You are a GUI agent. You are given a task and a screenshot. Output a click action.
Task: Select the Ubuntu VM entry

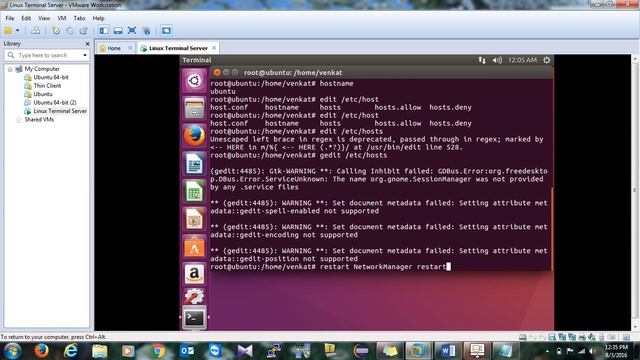point(42,94)
